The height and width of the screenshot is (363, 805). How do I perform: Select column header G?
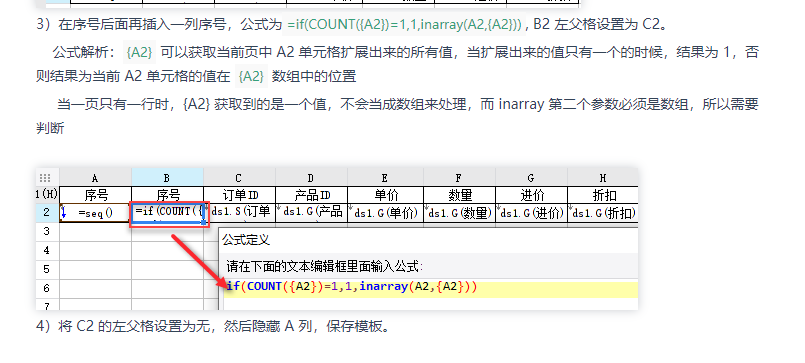(531, 178)
